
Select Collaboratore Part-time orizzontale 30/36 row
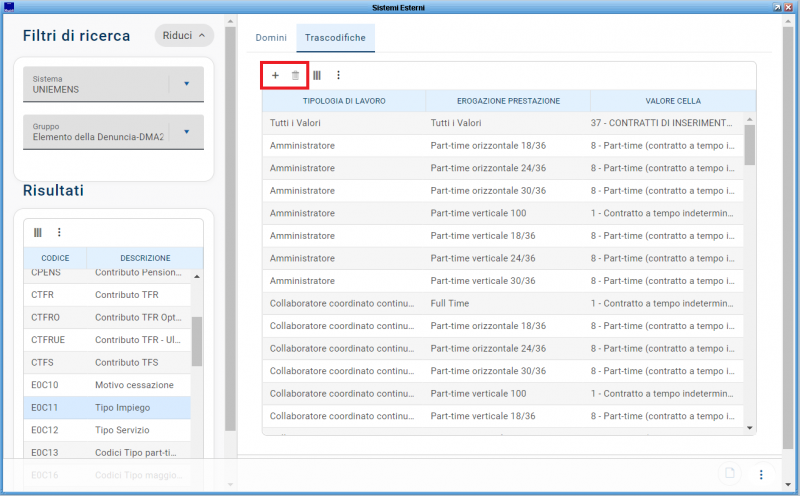point(503,371)
